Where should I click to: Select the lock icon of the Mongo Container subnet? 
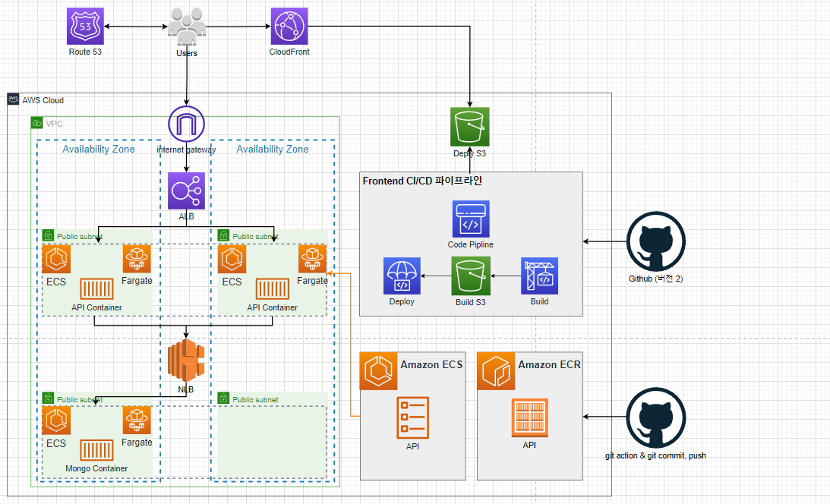click(48, 398)
